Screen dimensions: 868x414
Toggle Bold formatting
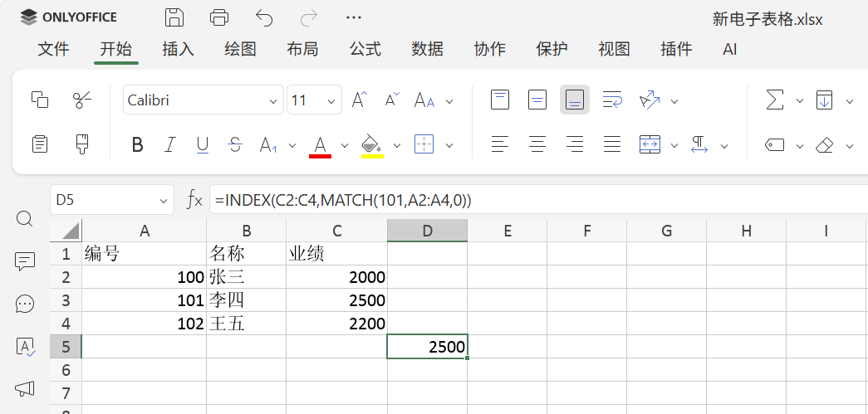coord(137,145)
